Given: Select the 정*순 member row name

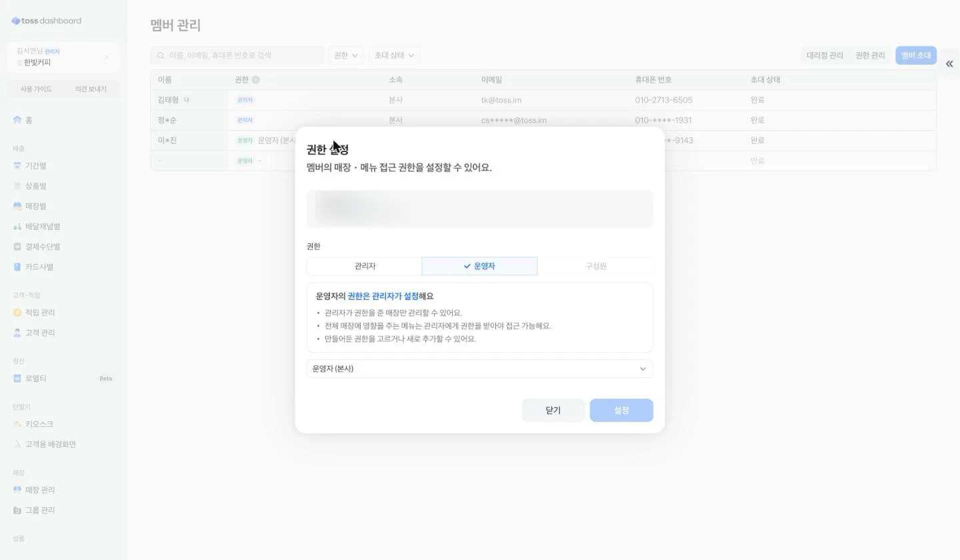Looking at the screenshot, I should pyautogui.click(x=167, y=121).
